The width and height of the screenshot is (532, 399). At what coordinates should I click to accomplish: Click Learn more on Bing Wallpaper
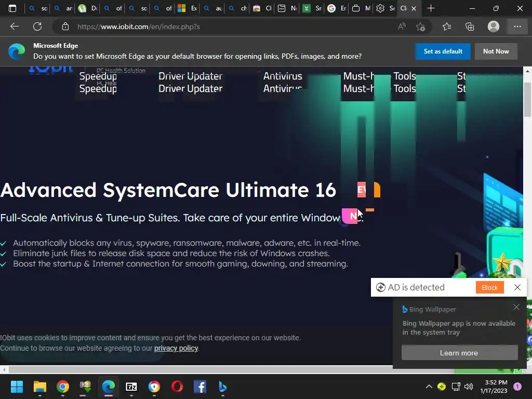459,353
